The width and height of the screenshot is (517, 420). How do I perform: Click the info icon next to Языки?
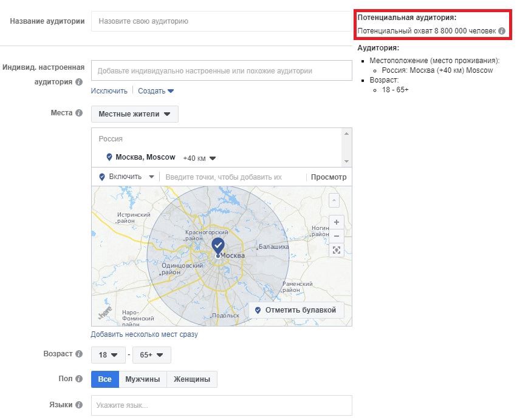point(79,405)
